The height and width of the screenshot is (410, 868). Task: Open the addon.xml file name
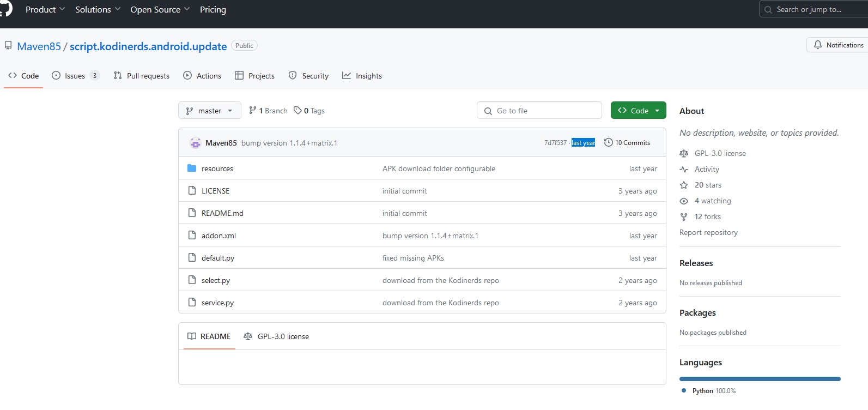coord(218,236)
